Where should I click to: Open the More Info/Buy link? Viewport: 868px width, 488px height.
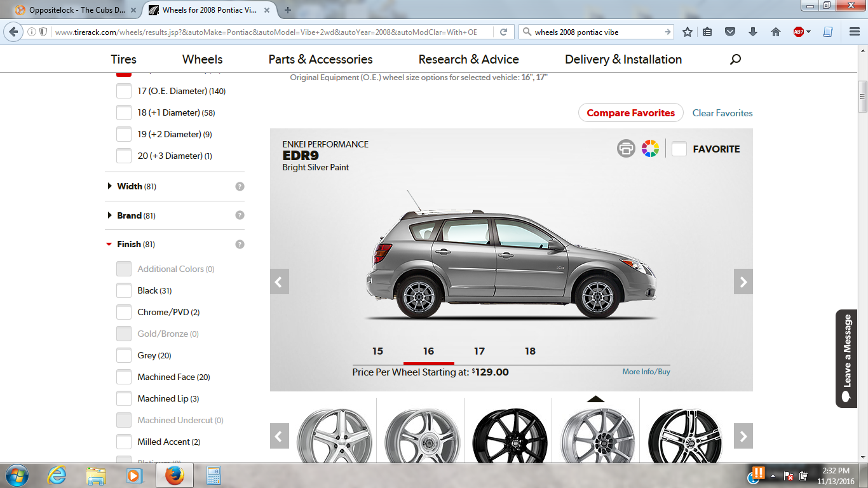(646, 372)
